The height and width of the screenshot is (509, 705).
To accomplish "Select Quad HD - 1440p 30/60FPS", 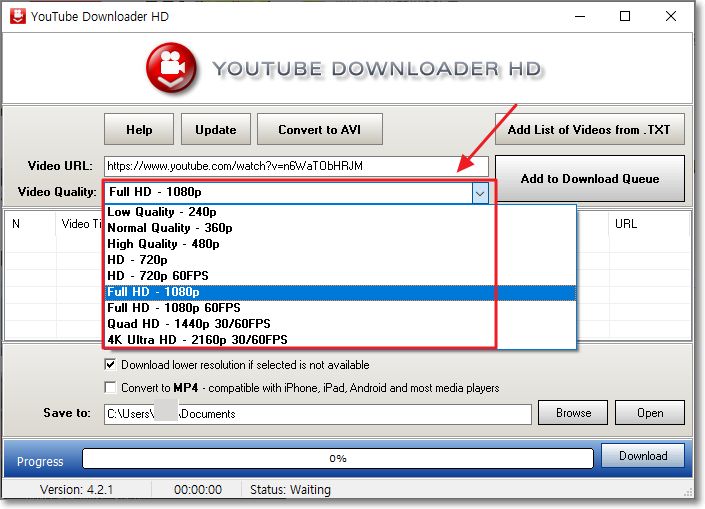I will click(340, 324).
